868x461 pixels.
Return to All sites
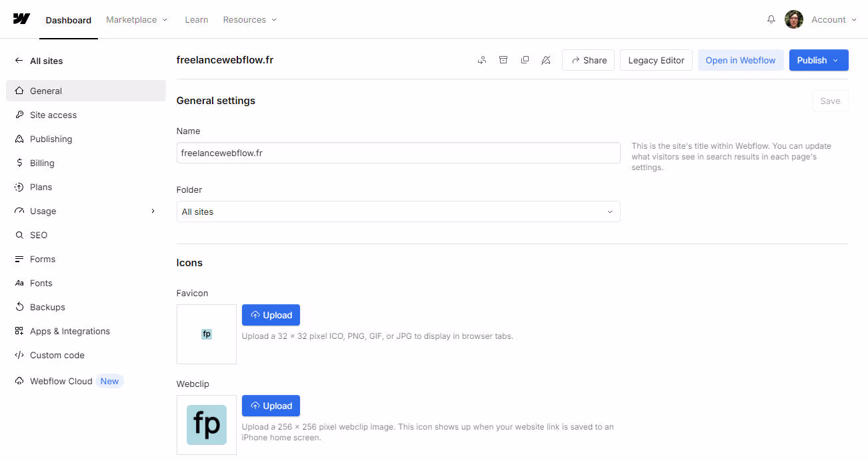point(46,61)
